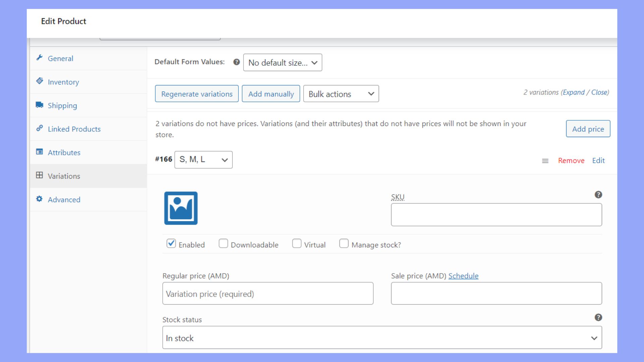Switch to the Variations tab

[64, 176]
